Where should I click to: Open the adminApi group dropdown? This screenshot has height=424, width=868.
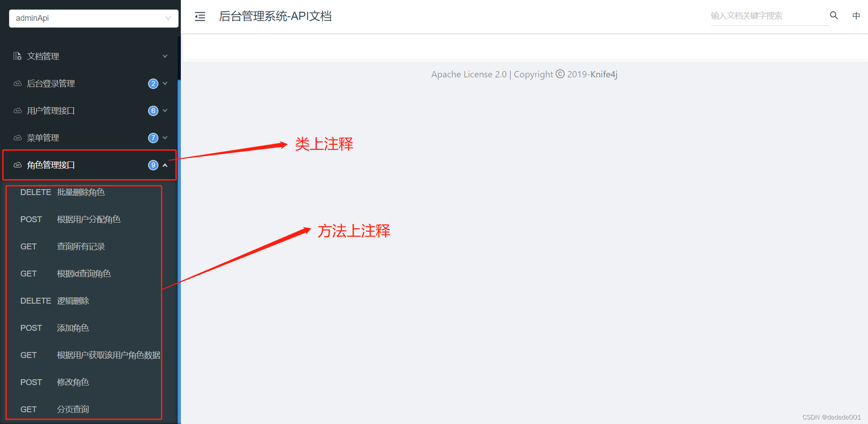tap(94, 18)
